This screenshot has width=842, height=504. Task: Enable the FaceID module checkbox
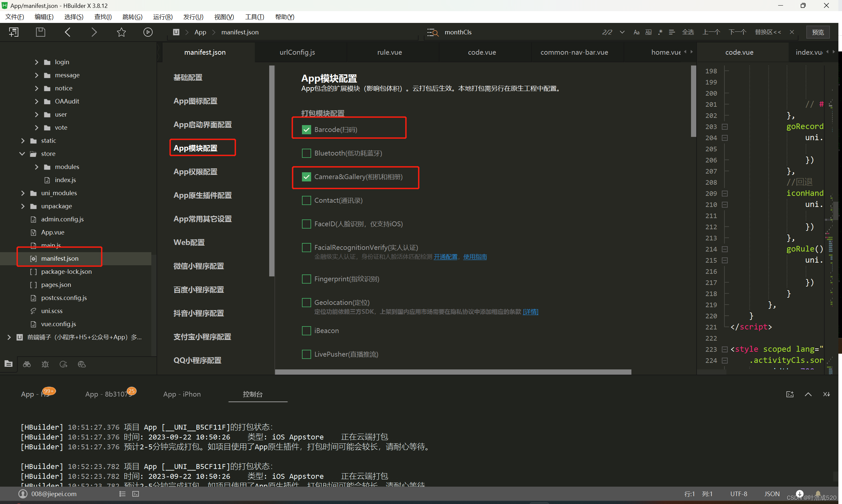click(306, 224)
